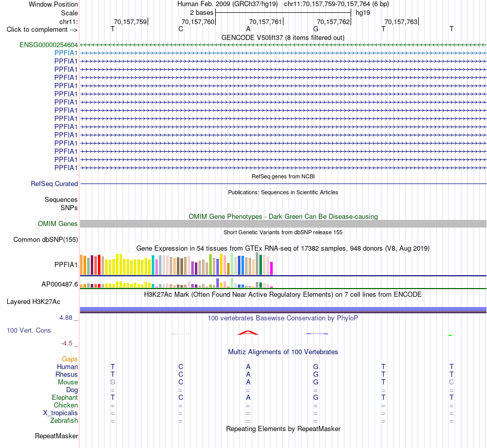Image resolution: width=487 pixels, height=448 pixels.
Task: Click the Window Position label
Action: click(x=53, y=4)
